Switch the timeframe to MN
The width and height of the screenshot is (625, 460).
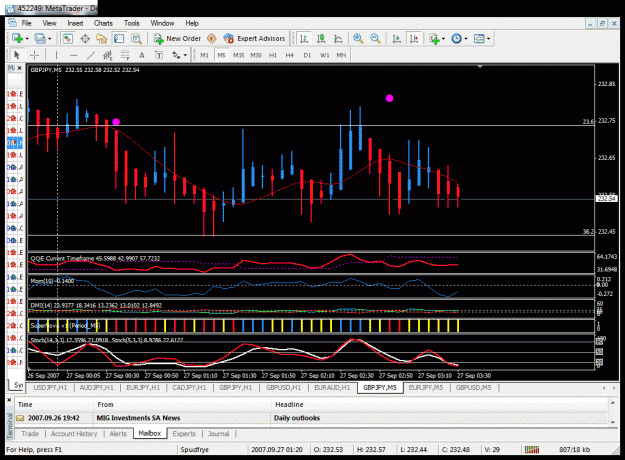pos(341,55)
